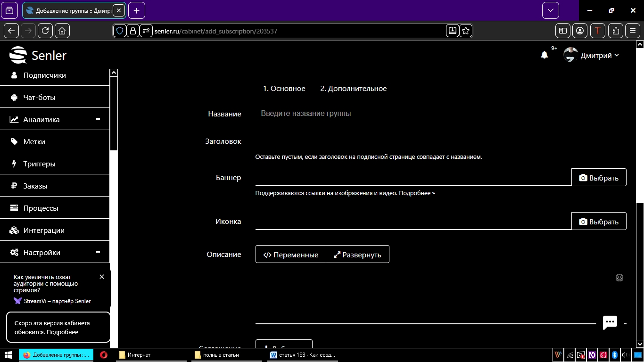Collapse the Аналитика sidebar section
Screen dimensions: 644x362
[98, 119]
